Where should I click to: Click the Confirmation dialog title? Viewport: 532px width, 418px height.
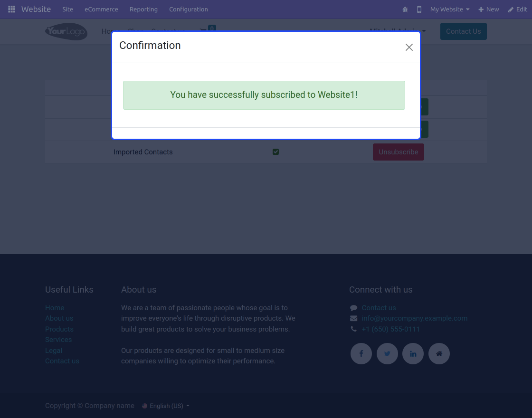pos(150,46)
